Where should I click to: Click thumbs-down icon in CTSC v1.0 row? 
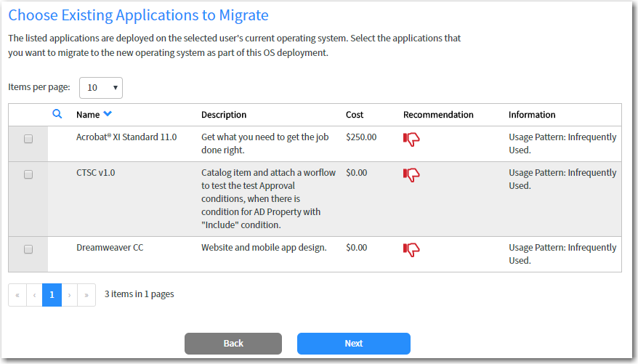pos(411,175)
